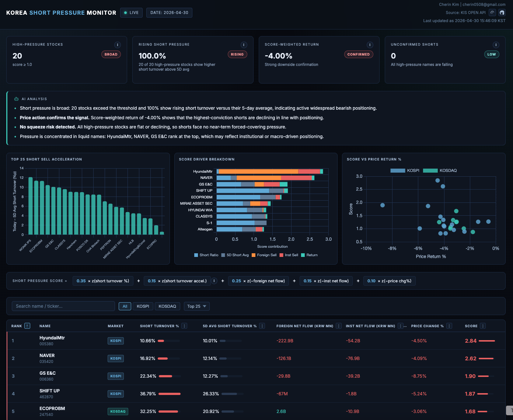This screenshot has width=513, height=420.
Task: Toggle the Short Ratio legend item
Action: click(x=206, y=255)
